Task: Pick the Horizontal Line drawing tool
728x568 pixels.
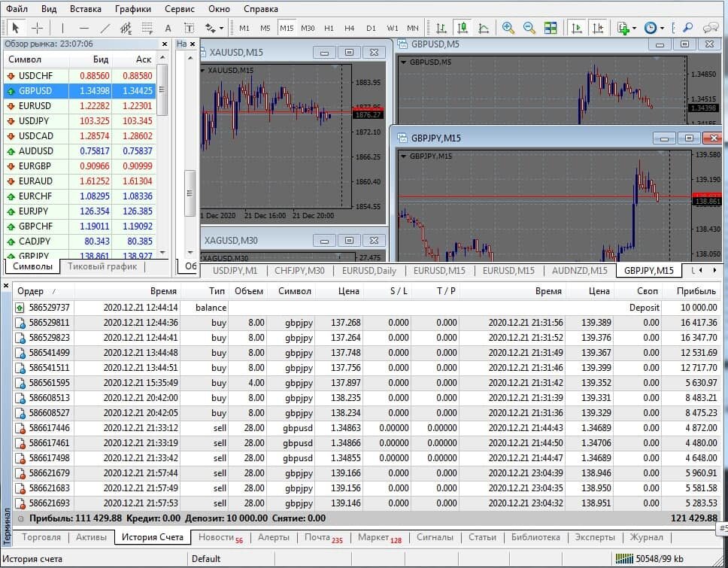Action: click(83, 28)
